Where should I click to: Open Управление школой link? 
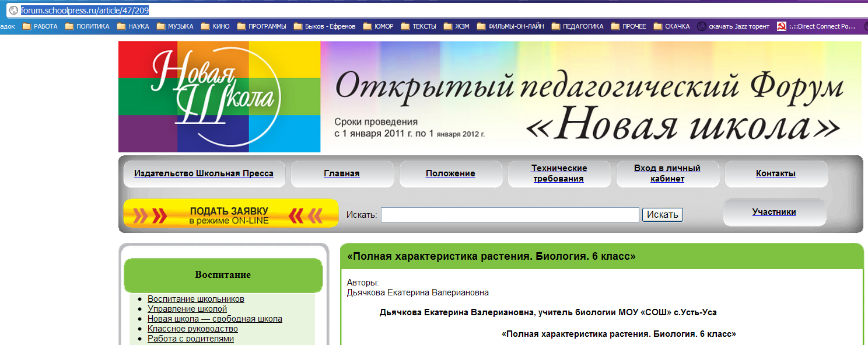pyautogui.click(x=187, y=309)
